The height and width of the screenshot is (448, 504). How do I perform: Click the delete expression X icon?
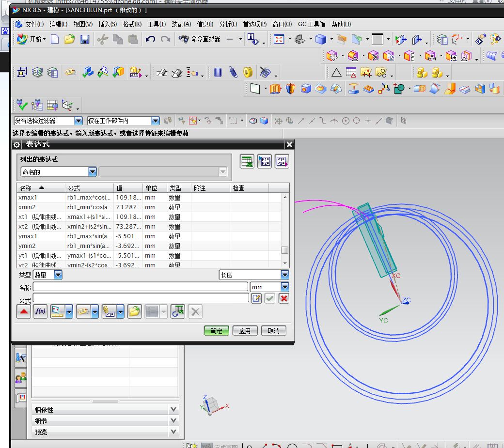[x=195, y=311]
